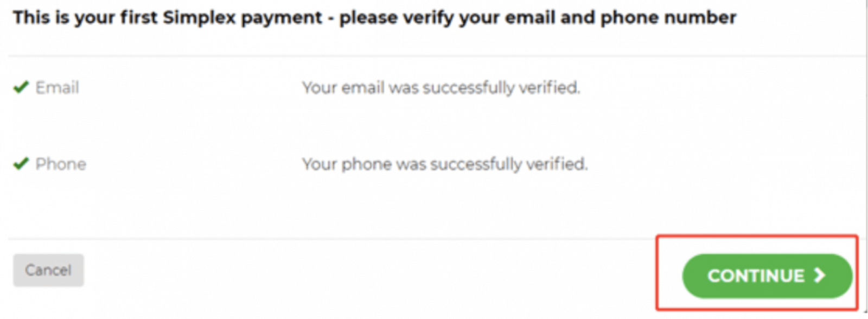Click "This is your first" in the heading
This screenshot has width=868, height=319.
[x=85, y=18]
